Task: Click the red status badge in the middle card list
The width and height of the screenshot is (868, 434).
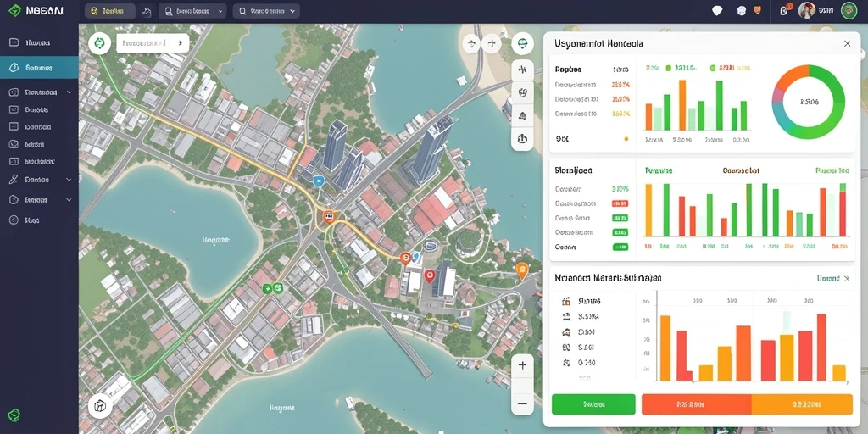Action: (620, 203)
